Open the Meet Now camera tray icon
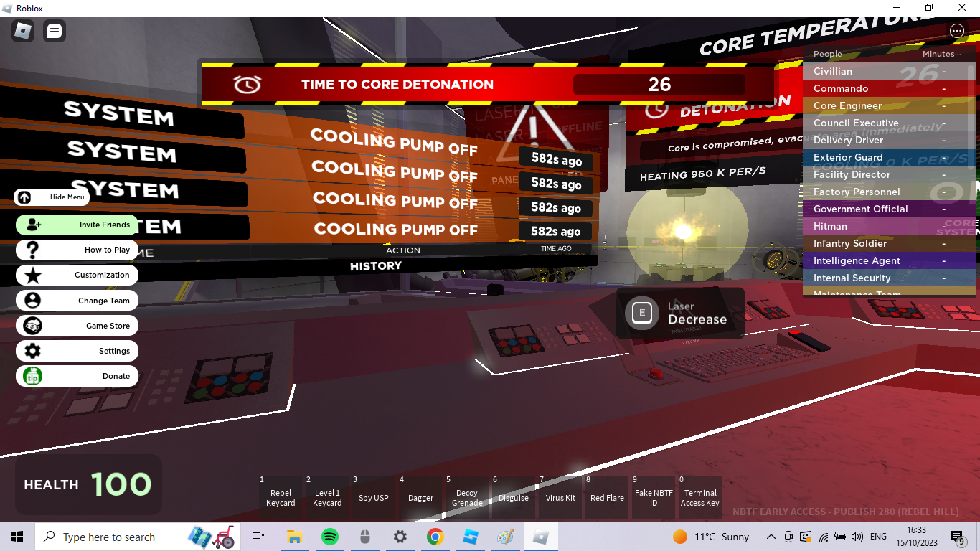Viewport: 980px width, 551px height. [x=788, y=537]
